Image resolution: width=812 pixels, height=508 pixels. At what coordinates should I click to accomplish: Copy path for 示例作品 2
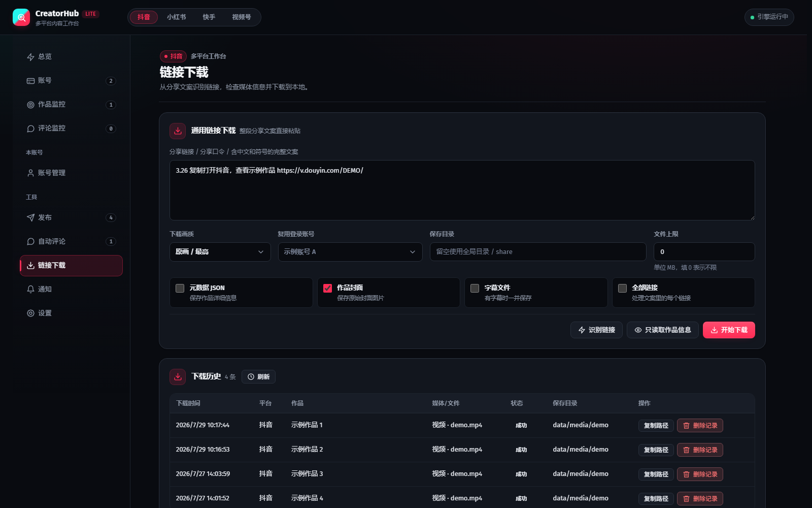(x=656, y=450)
